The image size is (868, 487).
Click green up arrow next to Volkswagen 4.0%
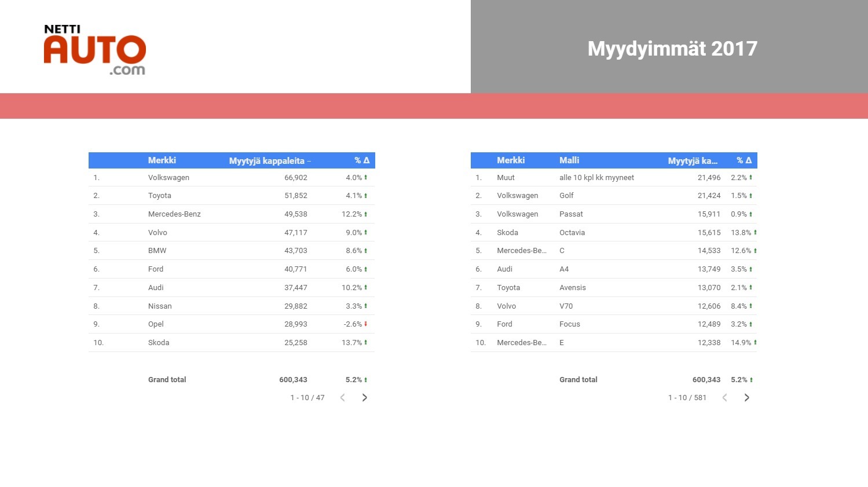point(366,178)
